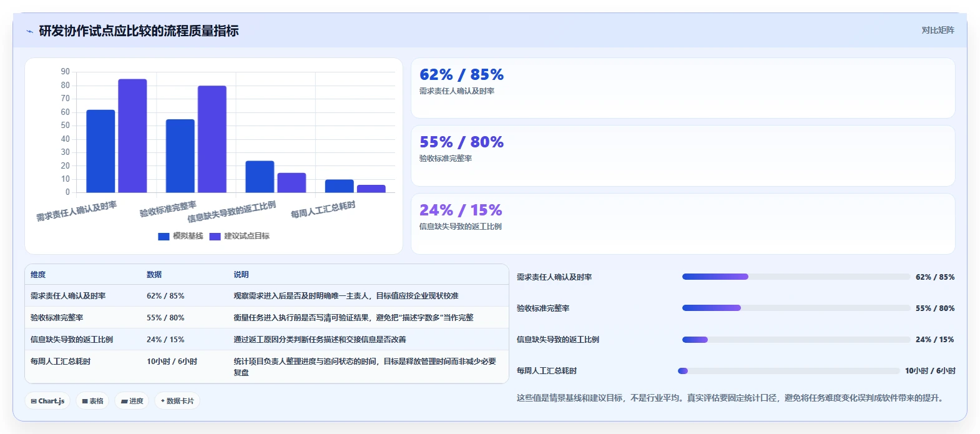Click the 需求责任人确认及时率 chart axis label
The width and height of the screenshot is (980, 434).
76,211
